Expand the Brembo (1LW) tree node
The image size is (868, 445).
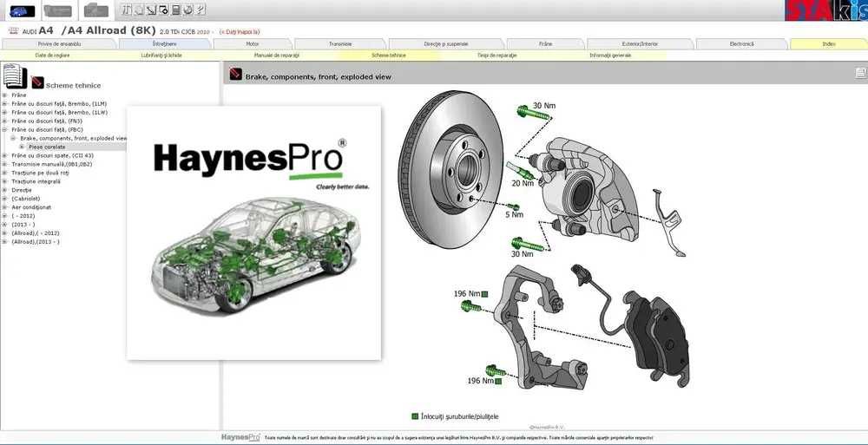click(4, 113)
